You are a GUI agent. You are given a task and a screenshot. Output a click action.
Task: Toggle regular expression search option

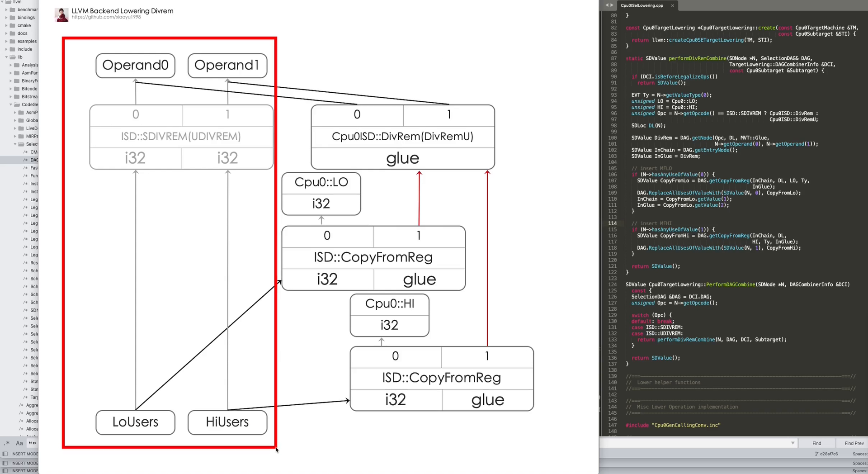click(x=7, y=443)
